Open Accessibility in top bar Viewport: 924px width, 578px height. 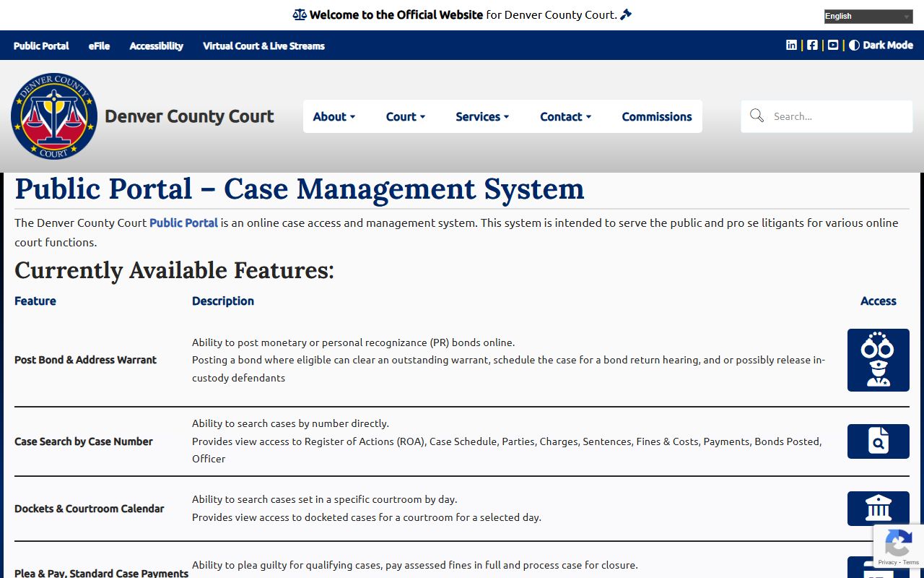(156, 46)
